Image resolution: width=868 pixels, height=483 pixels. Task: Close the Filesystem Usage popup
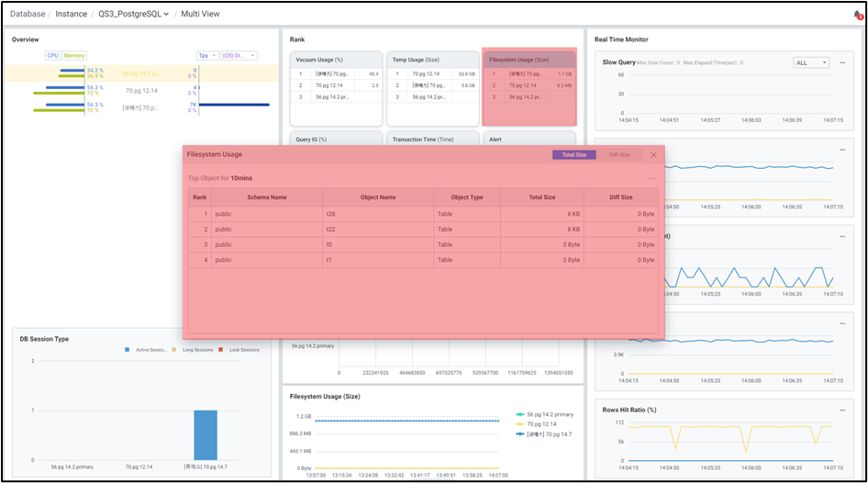(x=653, y=155)
